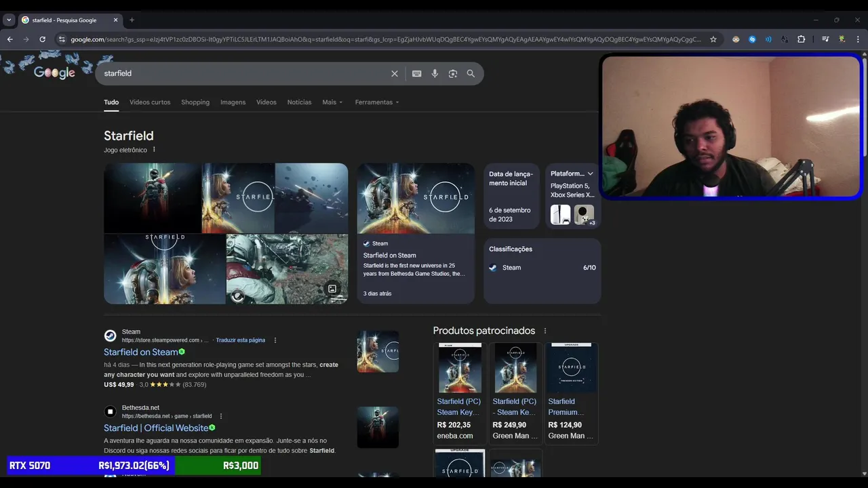Open the image gallery icon on screenshots collage
The height and width of the screenshot is (488, 868).
point(332,289)
